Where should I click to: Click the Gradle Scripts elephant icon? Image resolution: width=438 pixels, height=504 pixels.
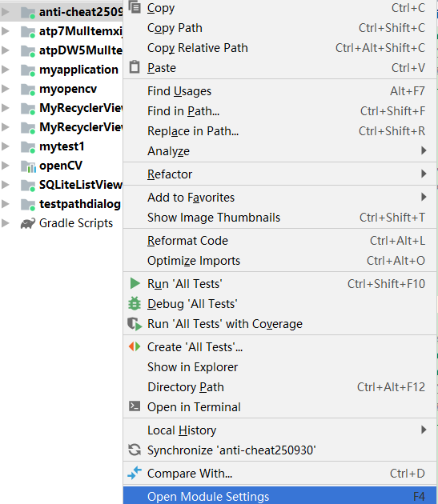coord(28,223)
